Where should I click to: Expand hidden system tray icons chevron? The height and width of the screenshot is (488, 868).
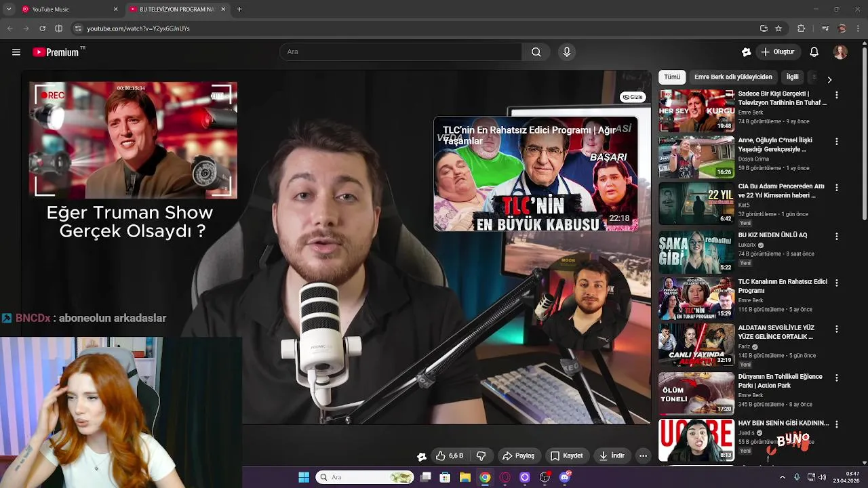pos(781,477)
